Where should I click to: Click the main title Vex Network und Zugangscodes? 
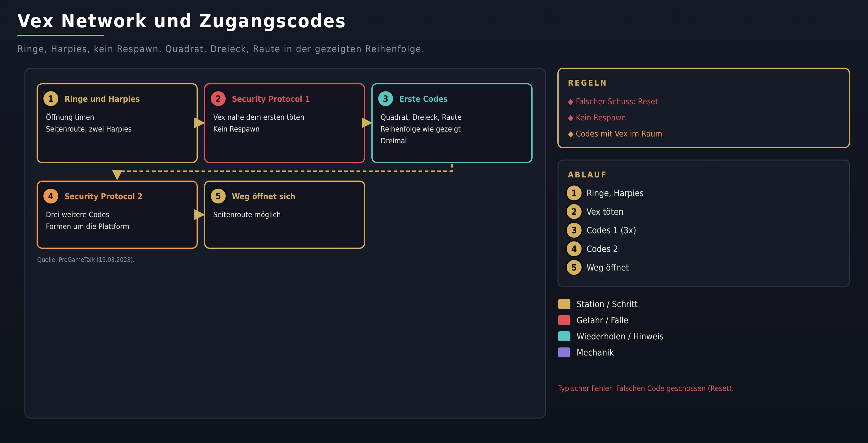point(181,21)
